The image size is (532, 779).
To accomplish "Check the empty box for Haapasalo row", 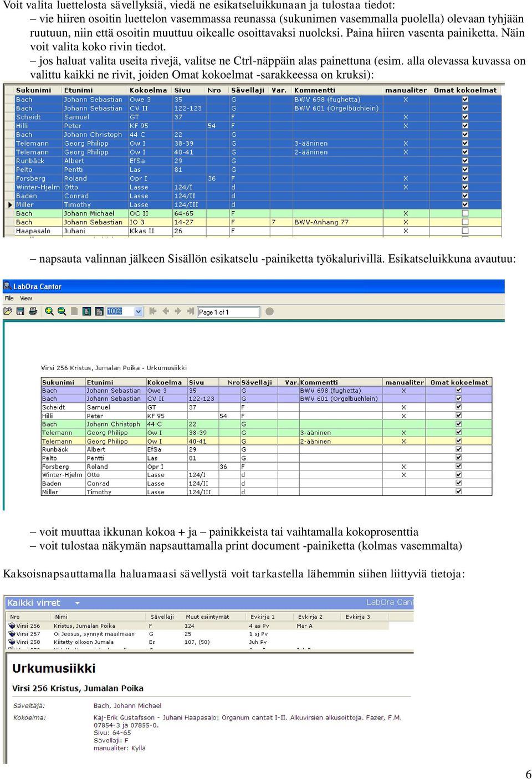I will click(465, 231).
